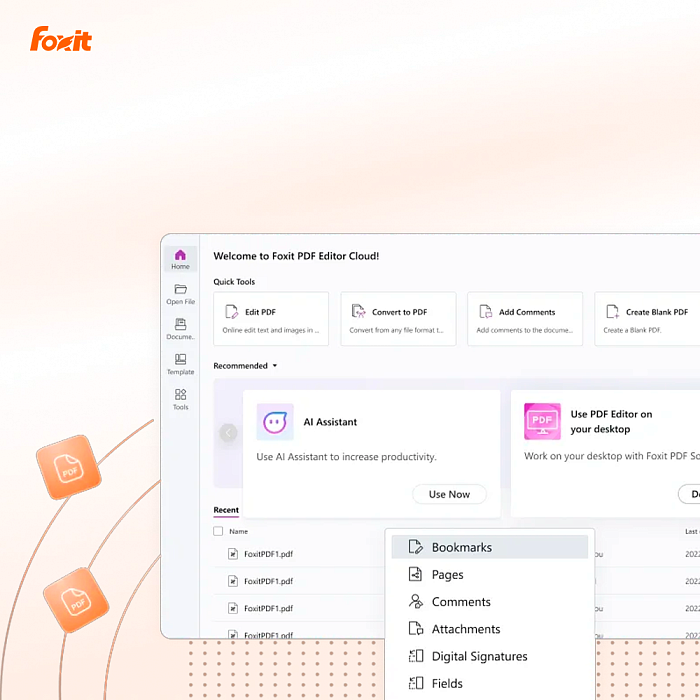Viewport: 700px width, 700px height.
Task: Go to previous recommended card arrow
Action: click(228, 433)
